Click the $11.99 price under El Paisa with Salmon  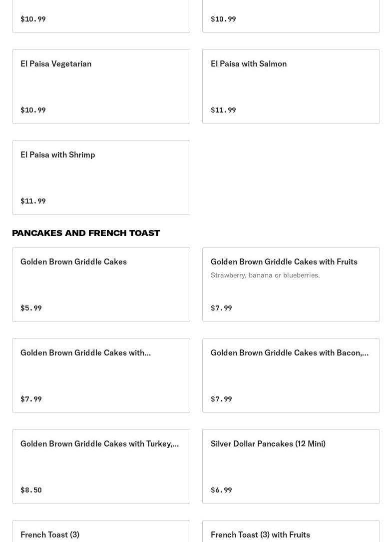(x=223, y=110)
